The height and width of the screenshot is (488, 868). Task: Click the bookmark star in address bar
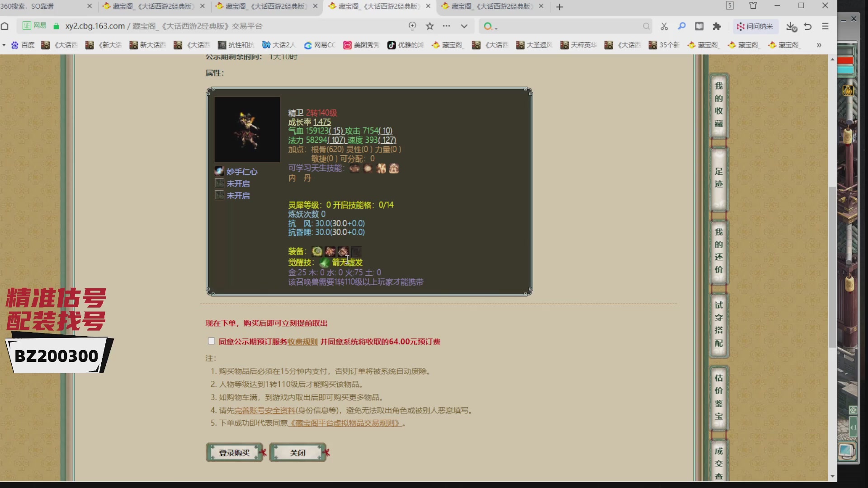click(x=429, y=26)
